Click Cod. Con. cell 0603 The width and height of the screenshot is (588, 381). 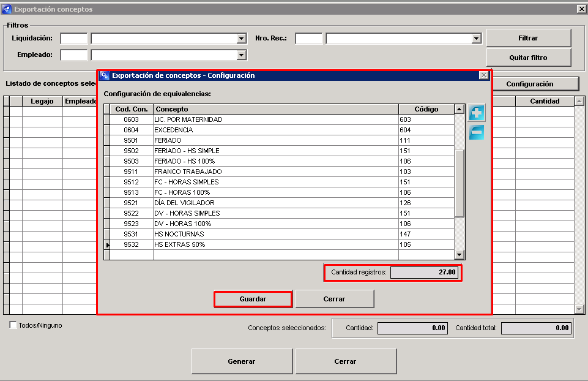(x=132, y=119)
